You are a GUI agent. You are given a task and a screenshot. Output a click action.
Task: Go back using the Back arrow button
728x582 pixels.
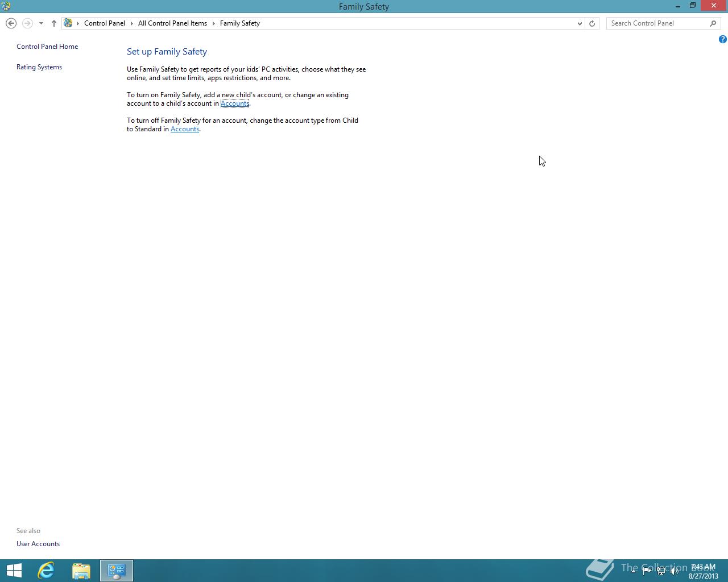11,23
